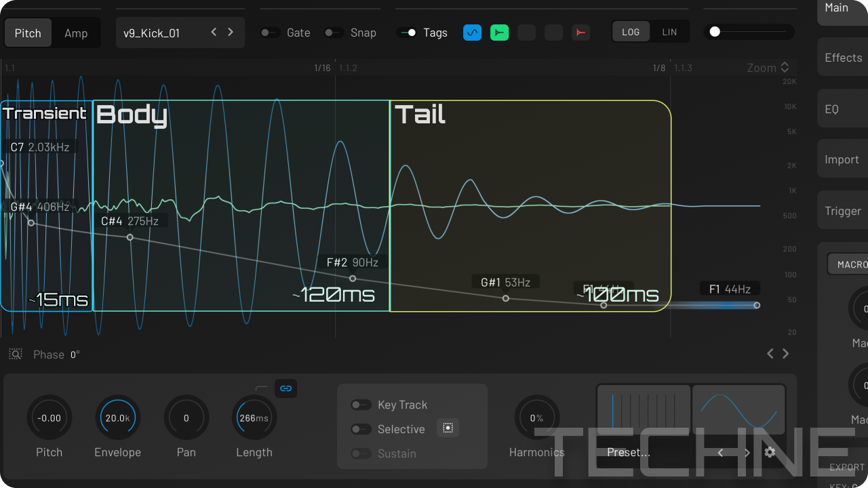Go to next sample after v9_Kick_01
868x488 pixels.
(231, 32)
